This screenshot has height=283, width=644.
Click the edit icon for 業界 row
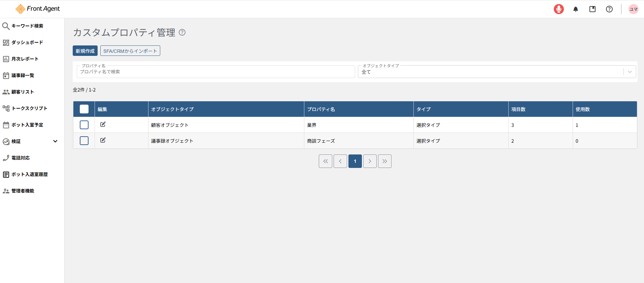[103, 125]
